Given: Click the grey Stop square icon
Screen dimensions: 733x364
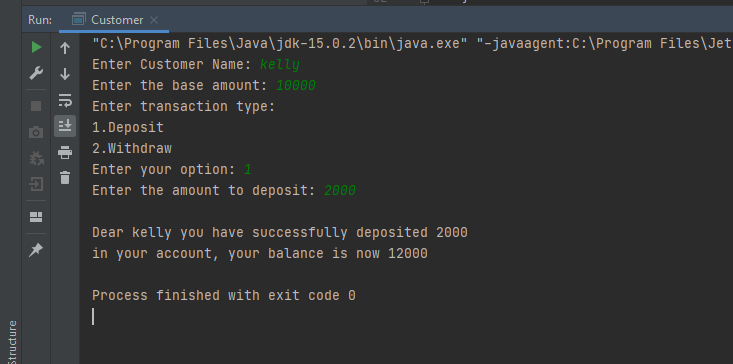Looking at the screenshot, I should pyautogui.click(x=36, y=106).
